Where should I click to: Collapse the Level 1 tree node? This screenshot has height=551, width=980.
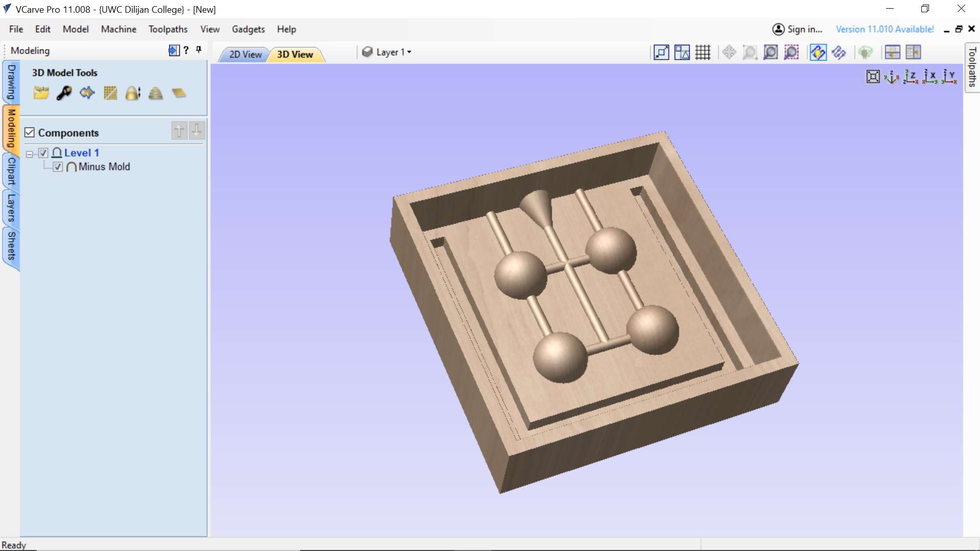pos(30,154)
